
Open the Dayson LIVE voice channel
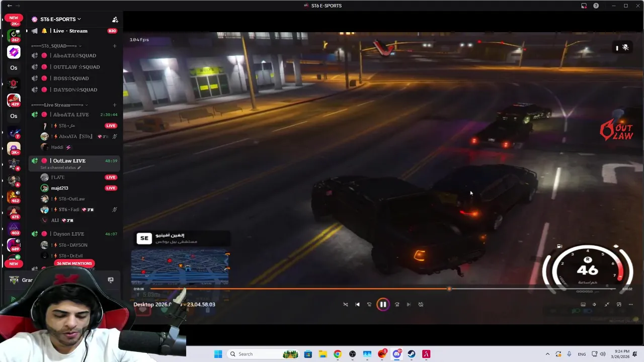(73, 234)
